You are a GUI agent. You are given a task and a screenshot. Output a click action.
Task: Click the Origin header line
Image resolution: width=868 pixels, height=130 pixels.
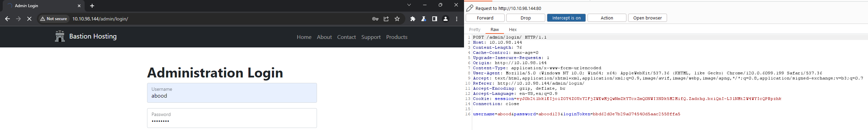click(510, 63)
